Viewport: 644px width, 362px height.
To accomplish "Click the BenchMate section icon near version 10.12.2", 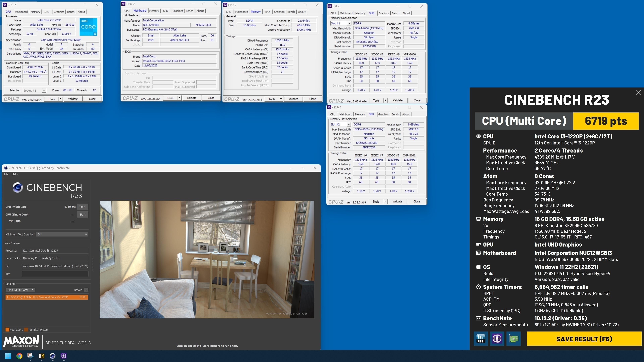I will pos(478,318).
